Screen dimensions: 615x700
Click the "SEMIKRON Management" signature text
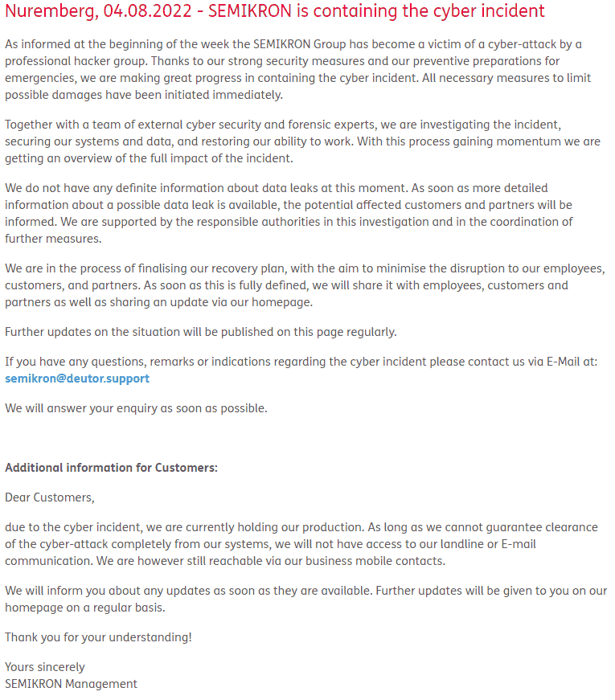point(71,684)
